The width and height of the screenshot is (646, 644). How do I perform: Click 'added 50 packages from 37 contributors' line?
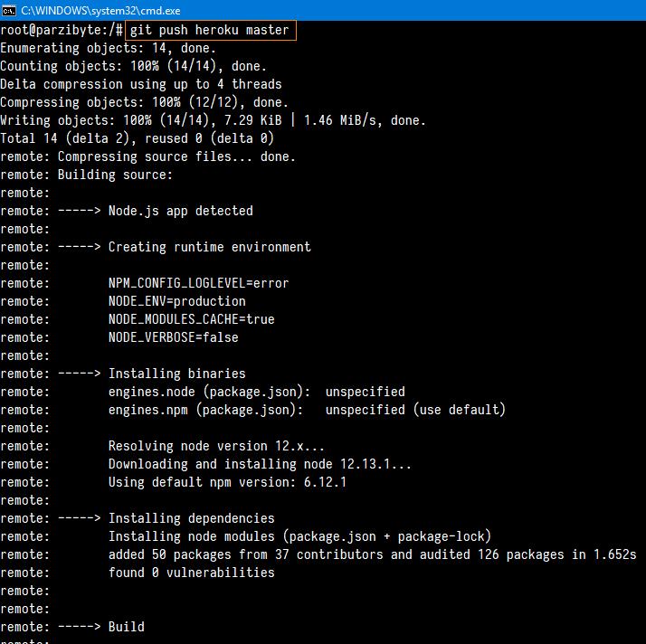(373, 555)
